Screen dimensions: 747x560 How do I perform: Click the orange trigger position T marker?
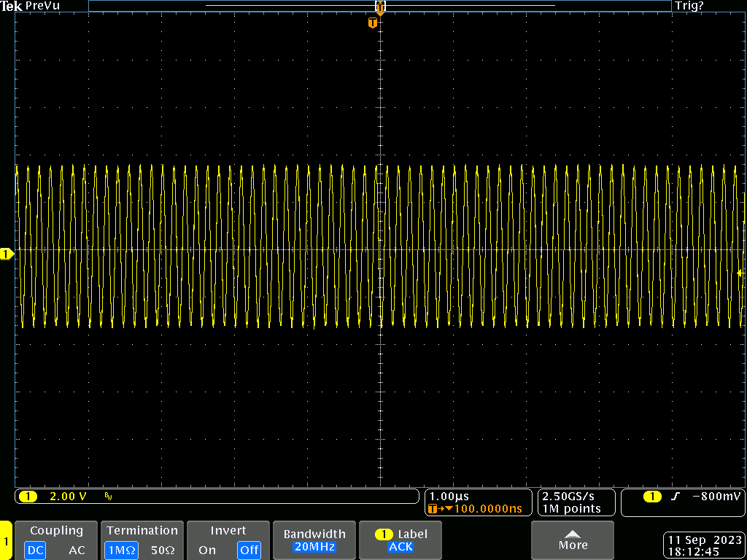coord(373,23)
